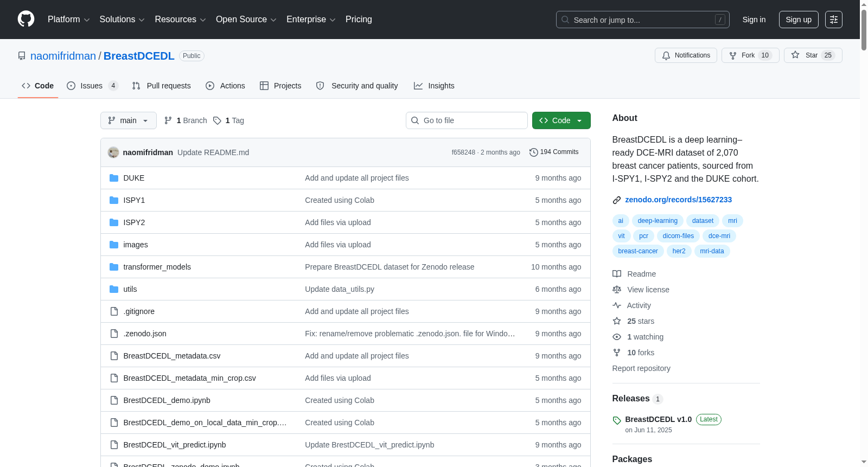
Task: Click the BrestDCEDL_vit_predict.ipynb file icon
Action: coord(114,445)
